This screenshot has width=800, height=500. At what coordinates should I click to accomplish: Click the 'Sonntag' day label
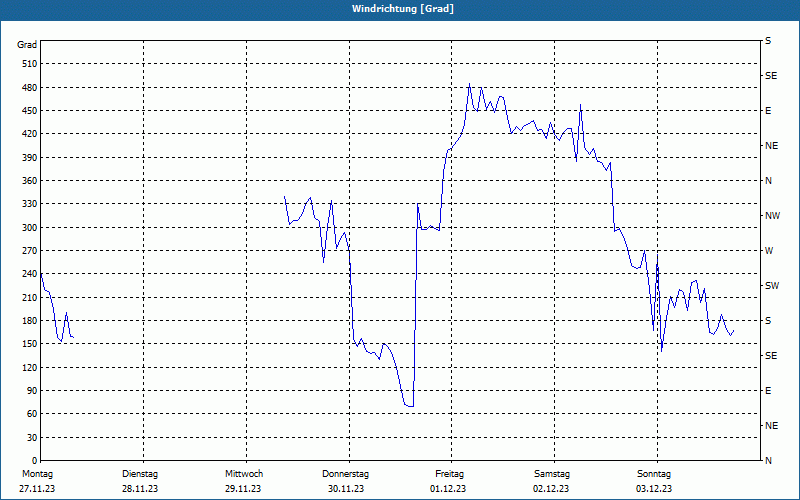[x=654, y=474]
